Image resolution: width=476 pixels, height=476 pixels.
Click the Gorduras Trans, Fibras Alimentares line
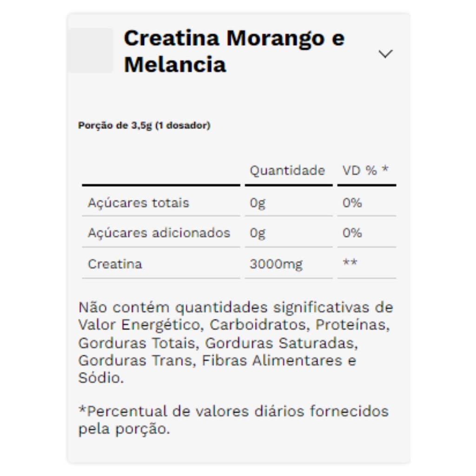(217, 360)
